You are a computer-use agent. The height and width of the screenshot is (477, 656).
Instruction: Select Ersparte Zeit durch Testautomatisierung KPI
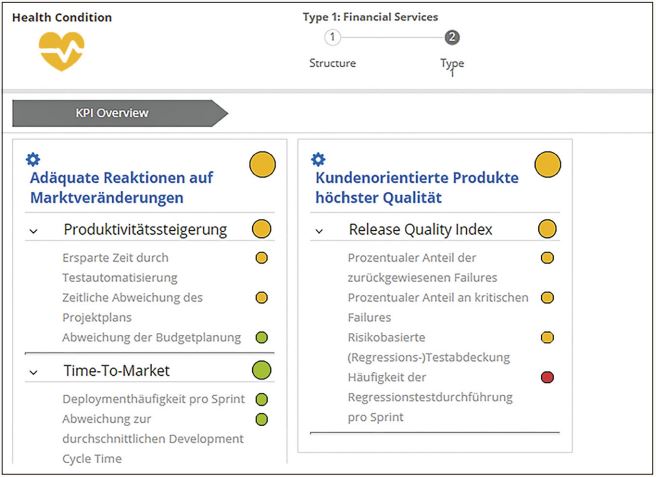120,267
